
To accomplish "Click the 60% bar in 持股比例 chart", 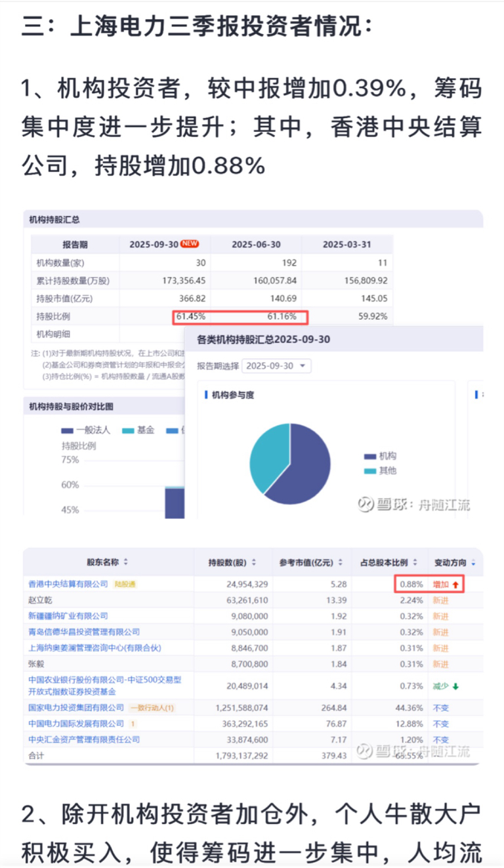I will [x=174, y=502].
